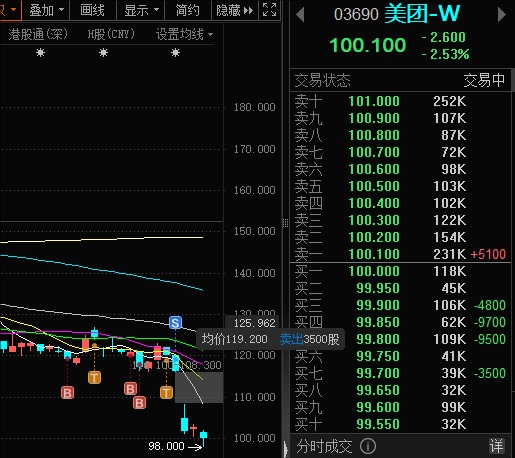The image size is (515, 458).
Task: Select 买二 price 99.950
Action: (378, 288)
